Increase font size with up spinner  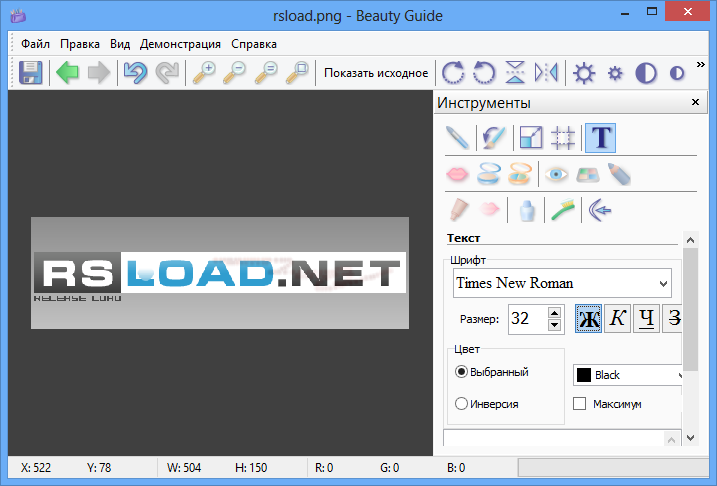pos(554,313)
